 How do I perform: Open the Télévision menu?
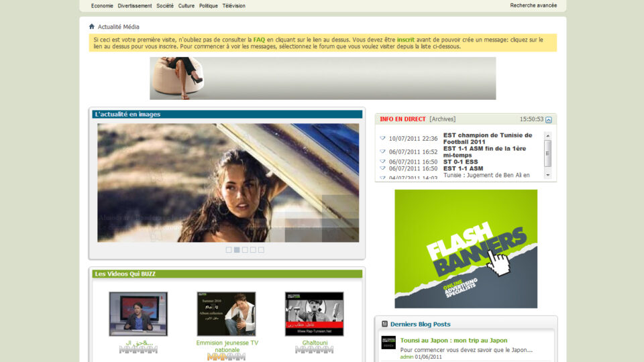tap(233, 6)
